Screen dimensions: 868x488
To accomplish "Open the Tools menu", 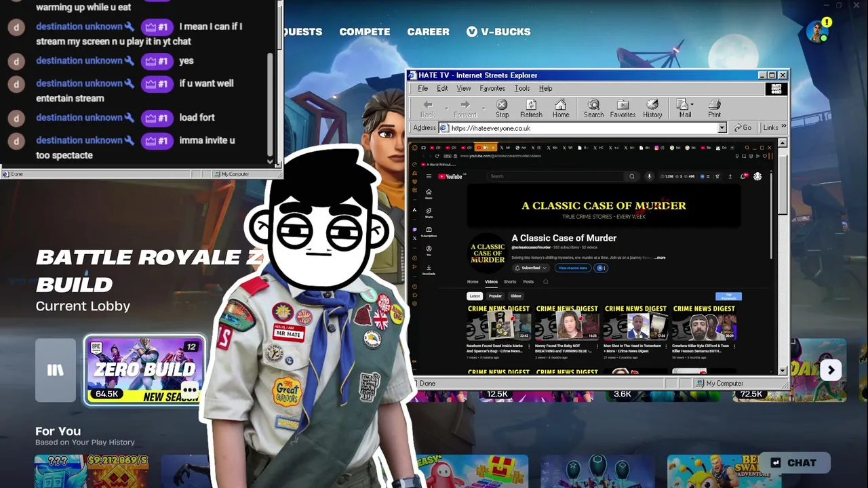I will tap(522, 88).
